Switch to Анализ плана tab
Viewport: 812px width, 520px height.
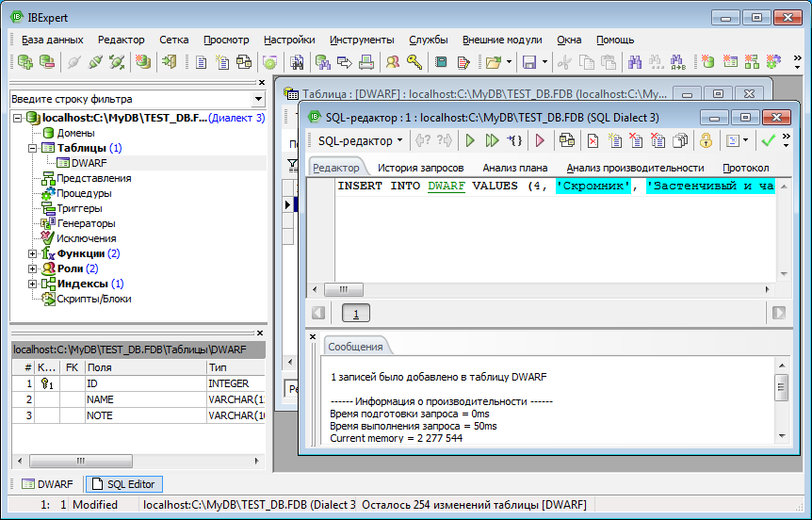coord(515,168)
